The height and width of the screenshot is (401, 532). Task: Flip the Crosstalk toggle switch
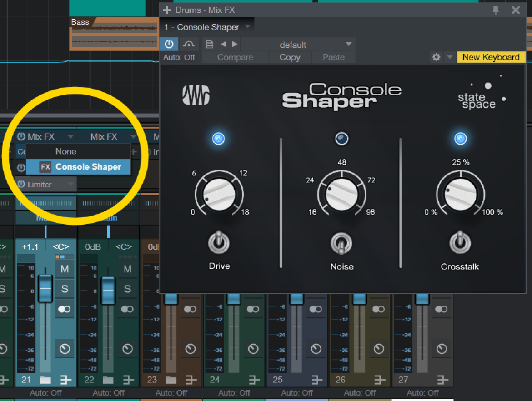[460, 242]
